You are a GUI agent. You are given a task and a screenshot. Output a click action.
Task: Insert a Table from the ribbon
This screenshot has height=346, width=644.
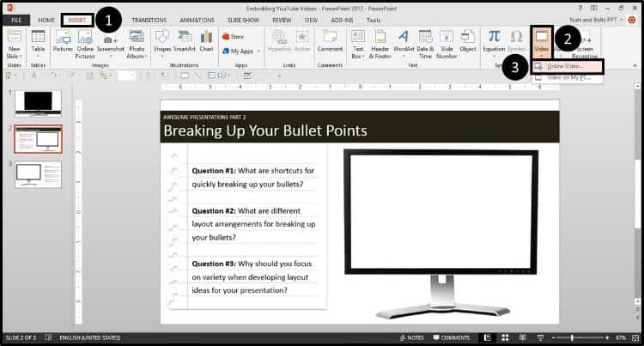38,42
